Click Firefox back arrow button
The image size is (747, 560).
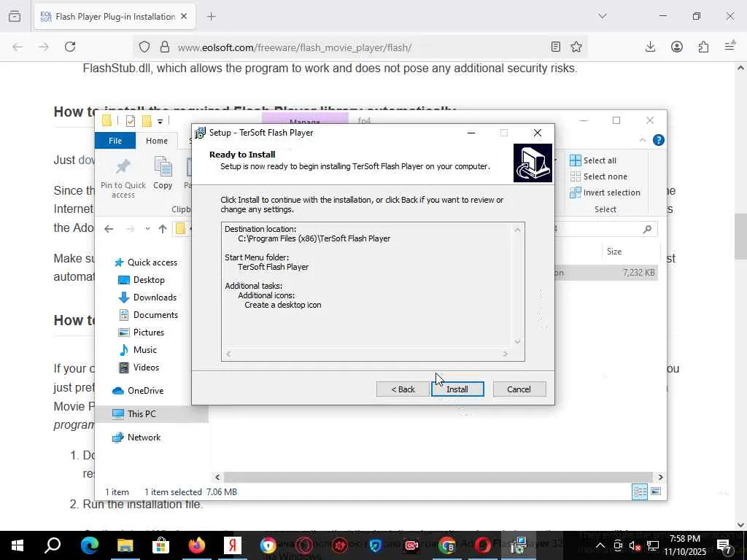[18, 47]
